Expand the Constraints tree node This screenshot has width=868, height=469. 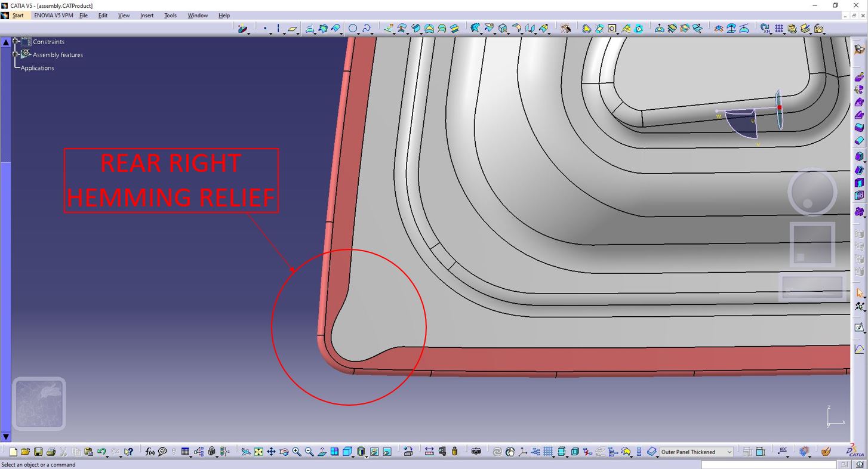point(16,42)
